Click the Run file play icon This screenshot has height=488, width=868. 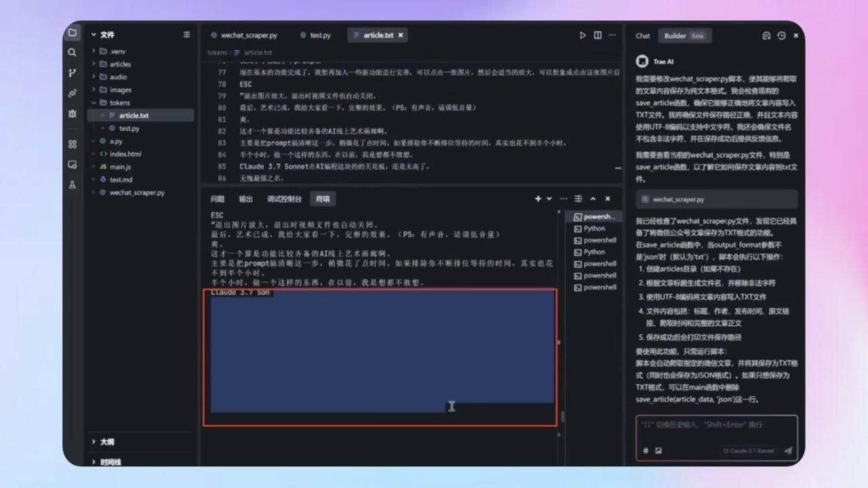point(583,35)
